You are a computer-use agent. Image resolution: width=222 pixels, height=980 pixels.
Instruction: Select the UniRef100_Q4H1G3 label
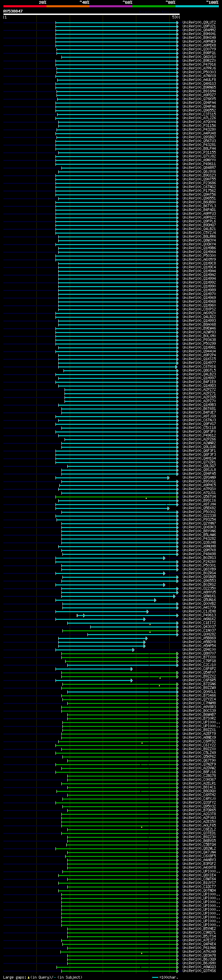tap(199, 84)
